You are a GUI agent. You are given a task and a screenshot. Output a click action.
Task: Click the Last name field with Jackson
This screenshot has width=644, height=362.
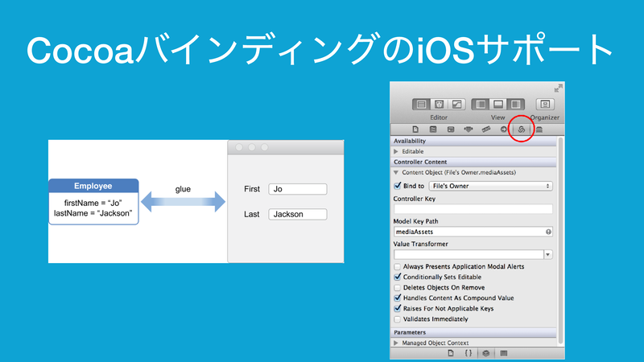point(298,214)
